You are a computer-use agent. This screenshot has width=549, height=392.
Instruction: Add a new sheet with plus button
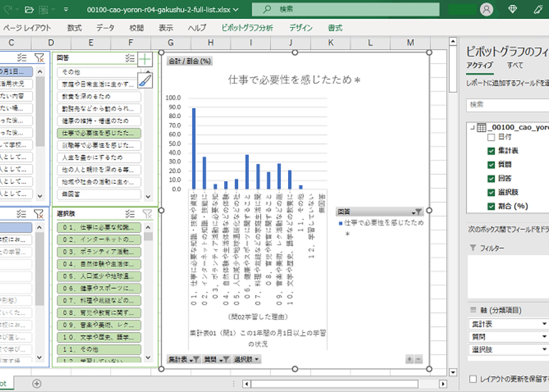point(37,384)
